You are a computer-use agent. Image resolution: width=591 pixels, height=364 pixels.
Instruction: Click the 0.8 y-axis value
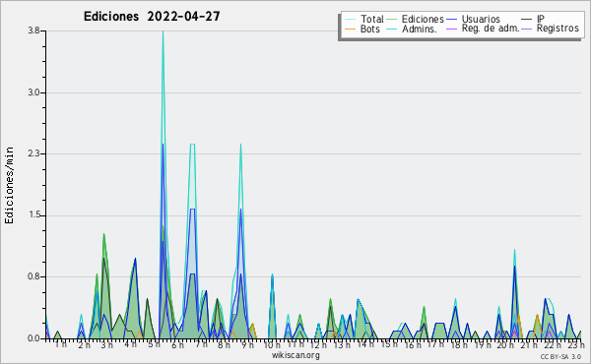pos(33,276)
